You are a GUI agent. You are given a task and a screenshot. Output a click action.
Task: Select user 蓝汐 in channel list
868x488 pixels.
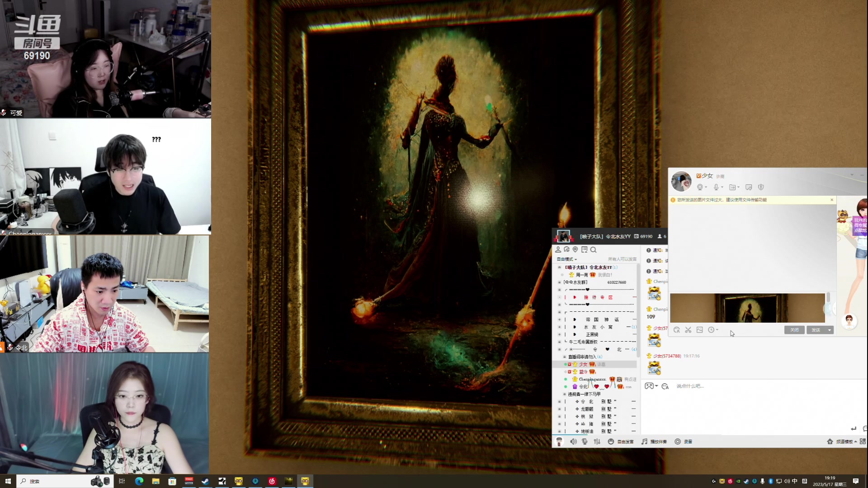point(595,372)
